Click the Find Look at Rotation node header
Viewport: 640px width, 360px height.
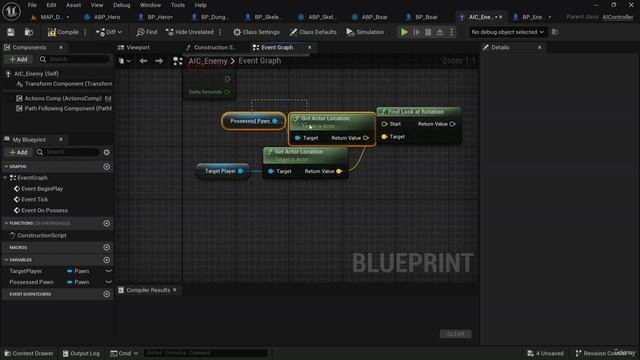coord(419,112)
